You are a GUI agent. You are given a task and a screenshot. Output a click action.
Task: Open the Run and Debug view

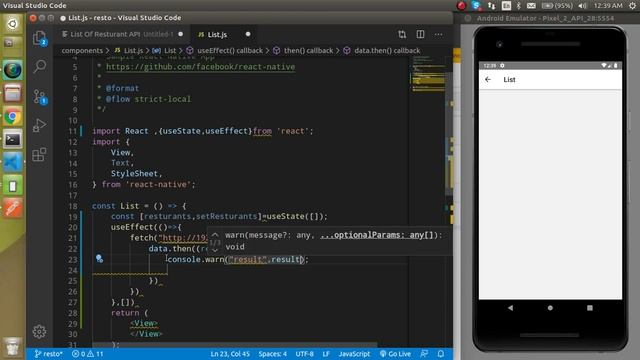39,125
